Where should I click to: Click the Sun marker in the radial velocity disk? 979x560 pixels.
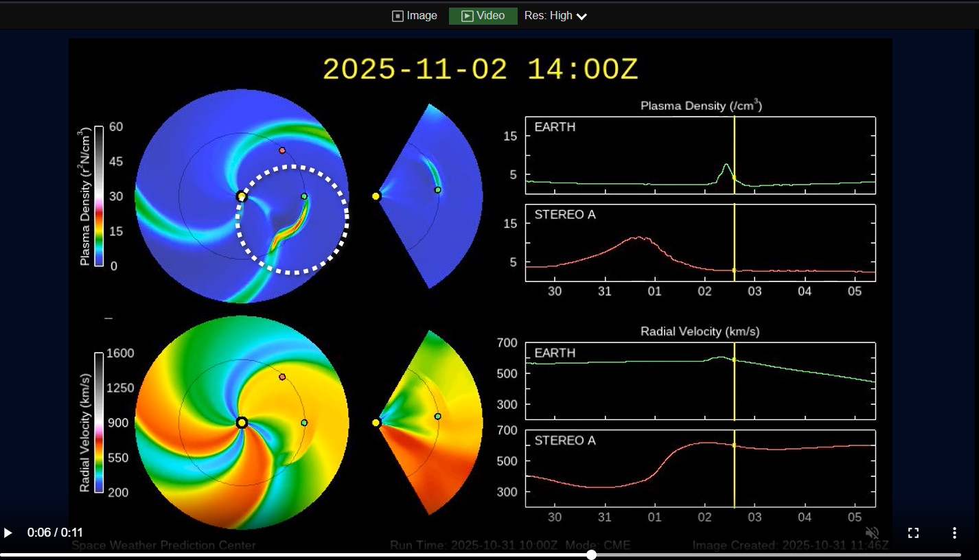point(241,423)
